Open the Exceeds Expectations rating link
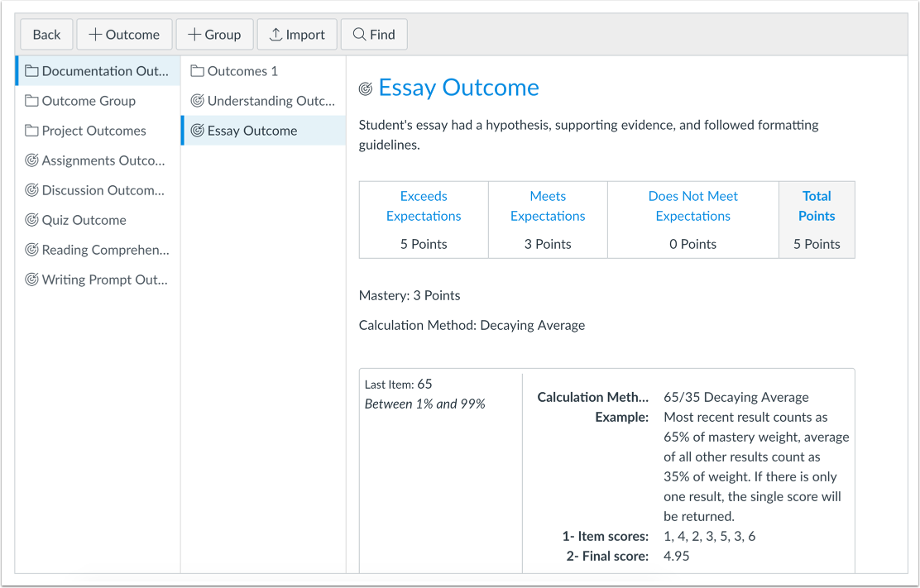Image resolution: width=920 pixels, height=588 pixels. [x=424, y=206]
